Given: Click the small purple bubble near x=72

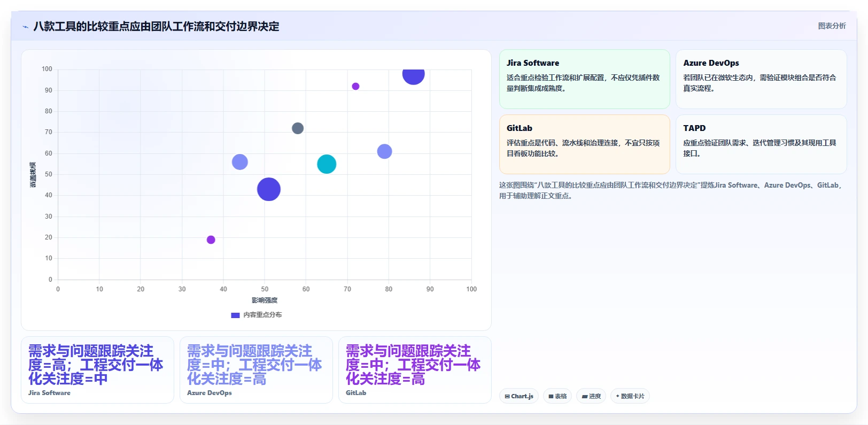Looking at the screenshot, I should tap(355, 86).
